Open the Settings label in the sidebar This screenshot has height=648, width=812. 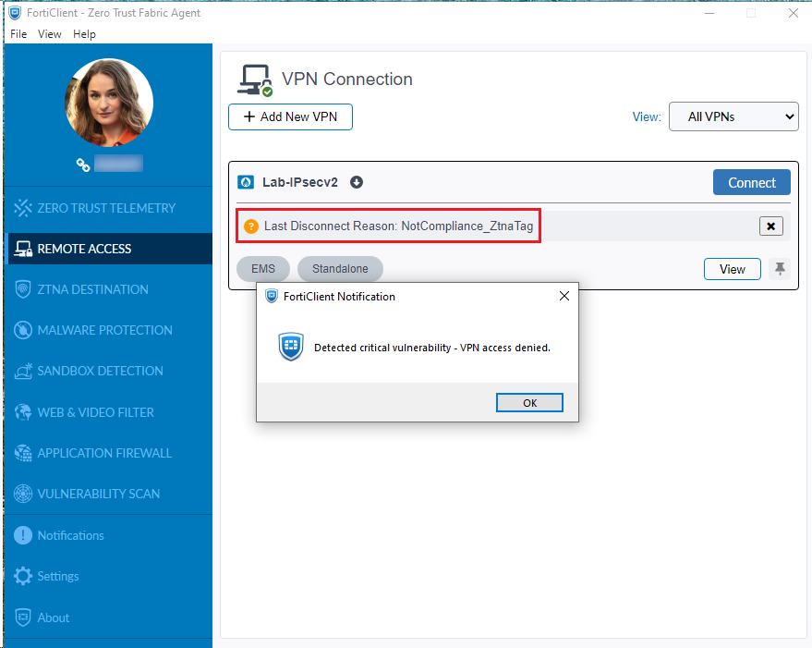58,577
